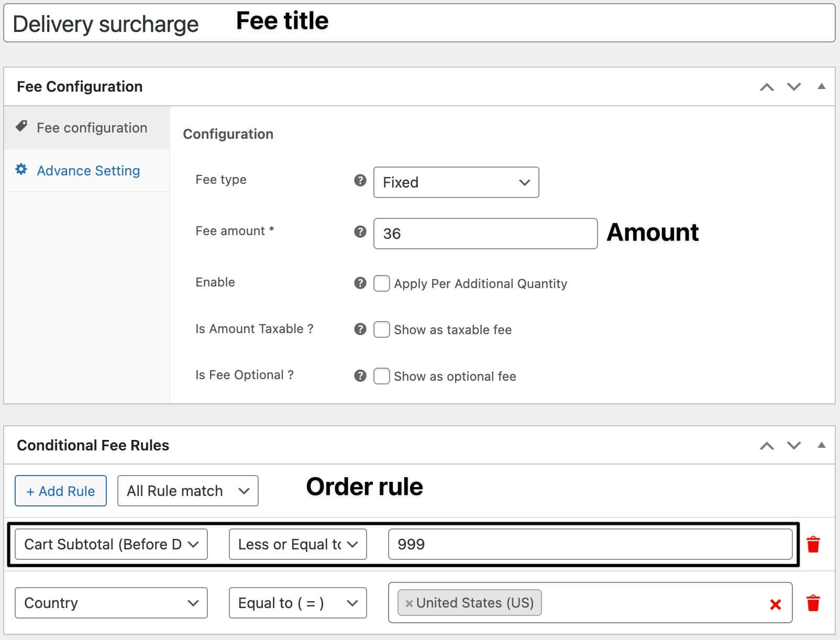Click the help icon beside Fee type
840x640 pixels.
pyautogui.click(x=360, y=180)
